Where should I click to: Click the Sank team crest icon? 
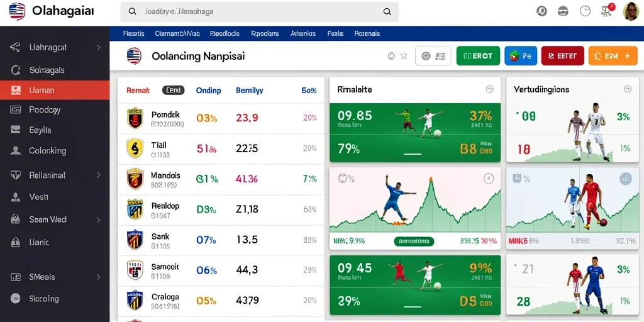pyautogui.click(x=135, y=240)
